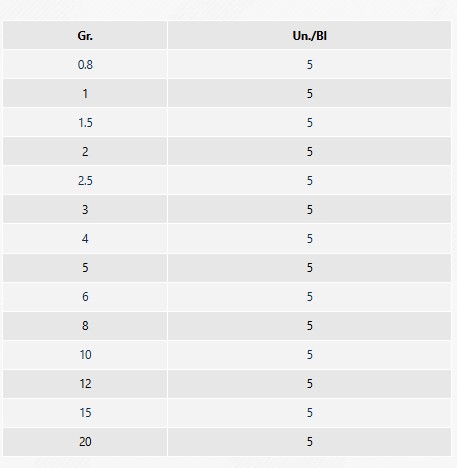This screenshot has height=468, width=457.
Task: Select units value in 2.5 row
Action: click(309, 180)
